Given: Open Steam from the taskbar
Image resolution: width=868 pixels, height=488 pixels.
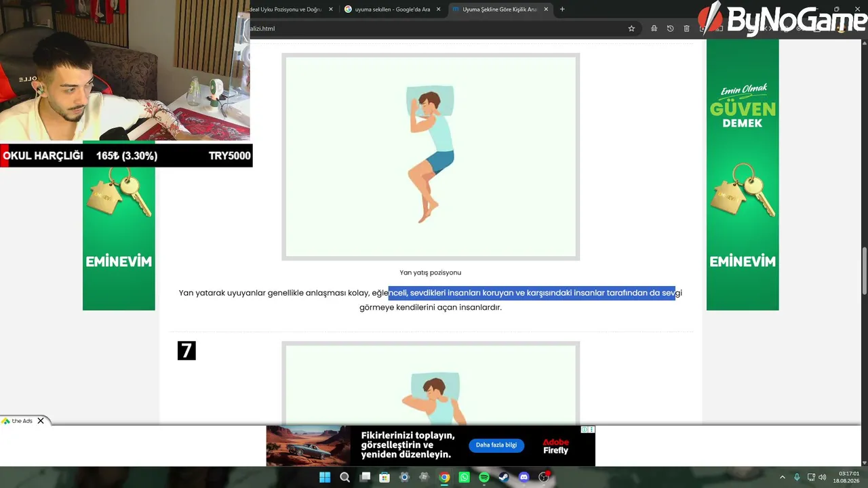Looking at the screenshot, I should coord(504,477).
